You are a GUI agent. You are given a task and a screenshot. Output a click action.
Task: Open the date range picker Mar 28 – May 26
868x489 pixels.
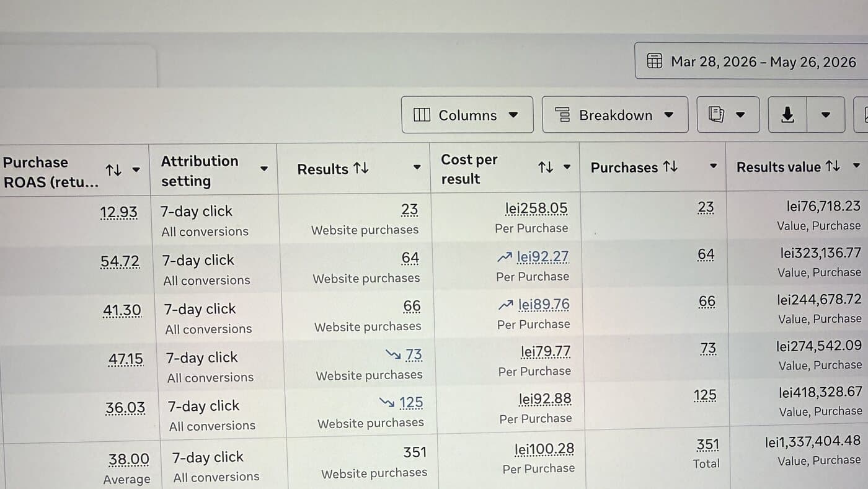751,61
